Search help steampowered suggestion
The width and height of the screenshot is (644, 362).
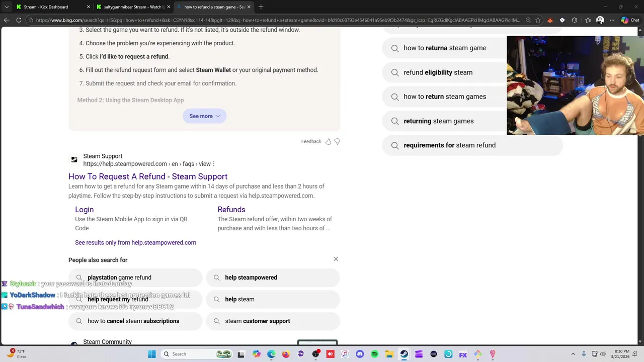point(273,278)
